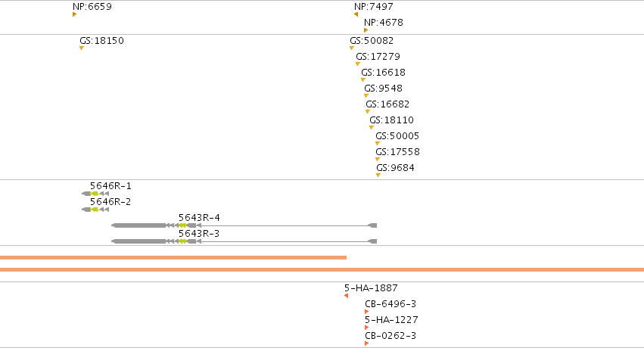Click the GS:50005 label text
The image size is (644, 348).
[397, 136]
